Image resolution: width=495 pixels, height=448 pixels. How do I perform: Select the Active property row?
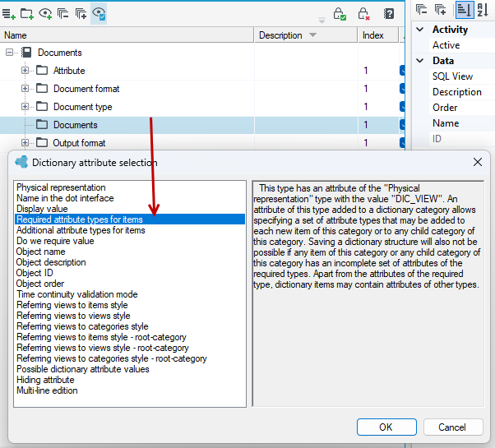pos(461,45)
